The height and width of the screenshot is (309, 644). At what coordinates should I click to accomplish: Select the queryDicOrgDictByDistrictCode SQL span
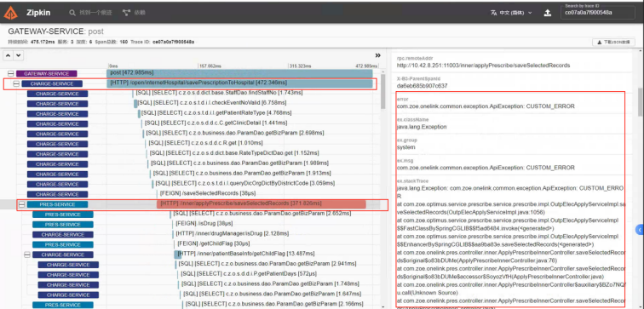(x=243, y=183)
